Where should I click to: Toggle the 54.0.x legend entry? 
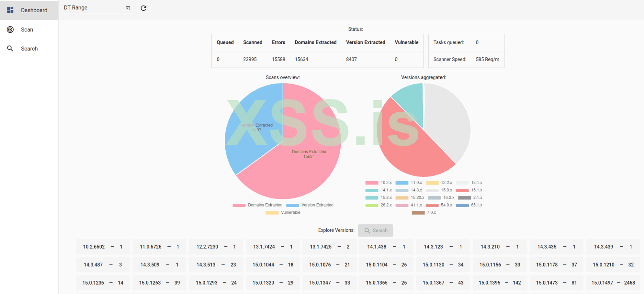(x=439, y=205)
